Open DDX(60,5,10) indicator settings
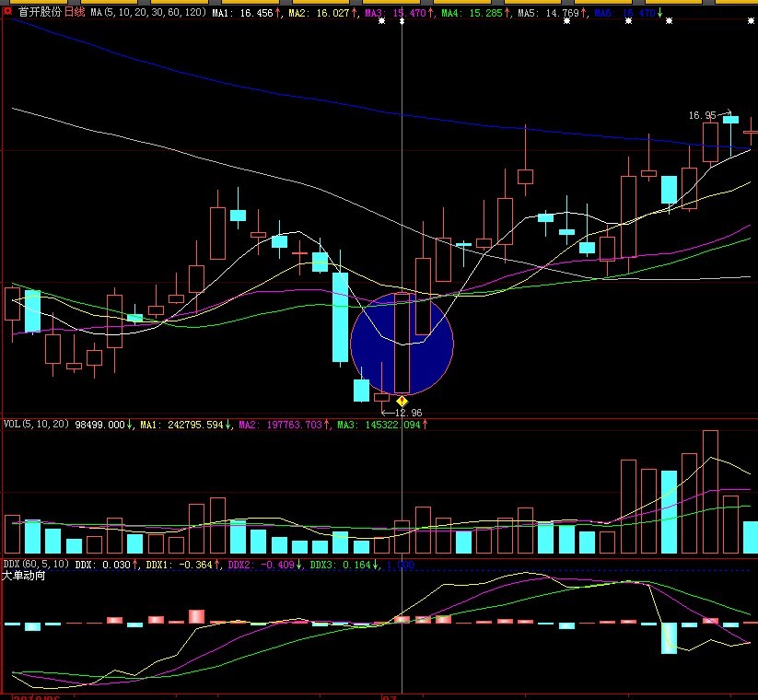758x700 pixels. [x=36, y=565]
